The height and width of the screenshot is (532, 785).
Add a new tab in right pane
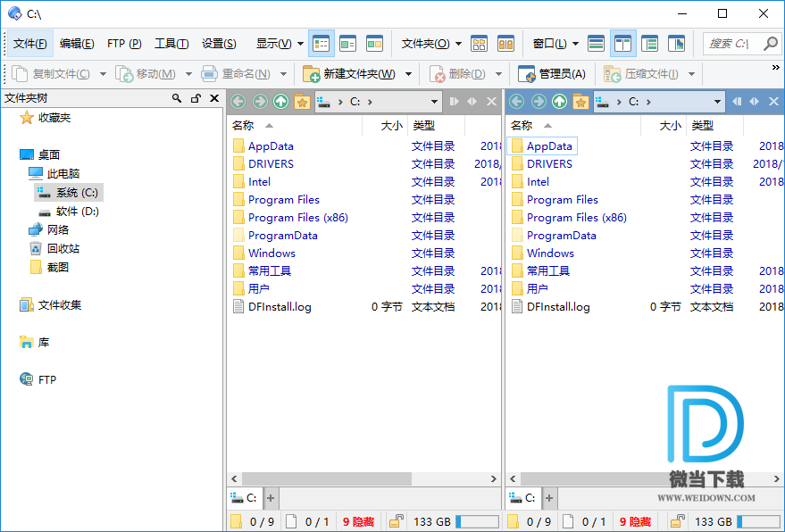pos(549,498)
